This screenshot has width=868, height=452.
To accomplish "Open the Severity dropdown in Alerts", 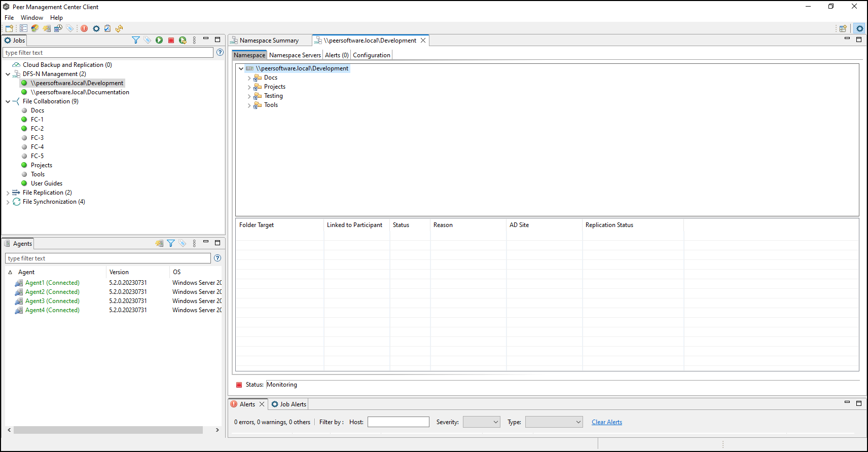I will point(481,422).
